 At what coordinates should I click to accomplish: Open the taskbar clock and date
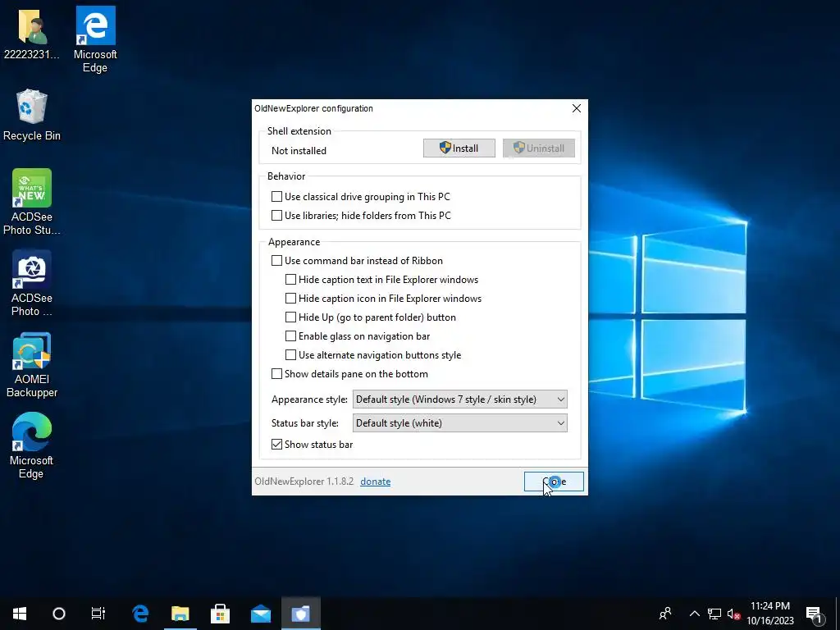770,613
